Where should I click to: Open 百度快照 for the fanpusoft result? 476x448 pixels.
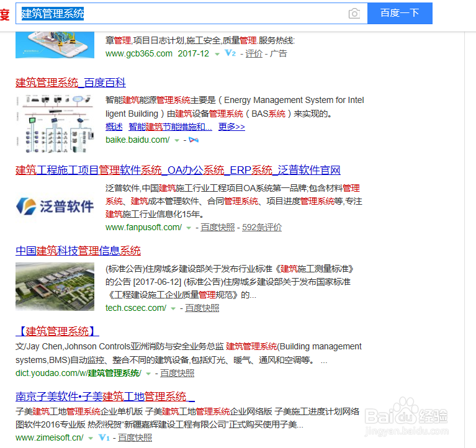point(218,227)
